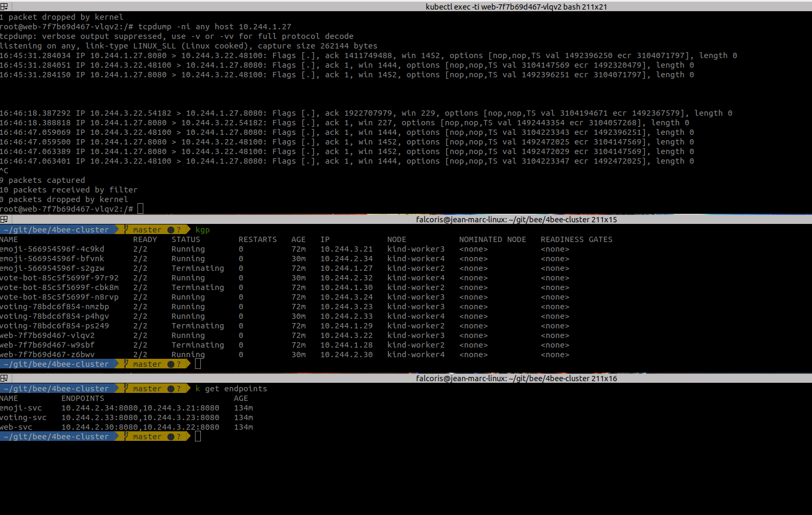The width and height of the screenshot is (812, 515).
Task: Click the ENDPOINTS column header
Action: point(83,398)
